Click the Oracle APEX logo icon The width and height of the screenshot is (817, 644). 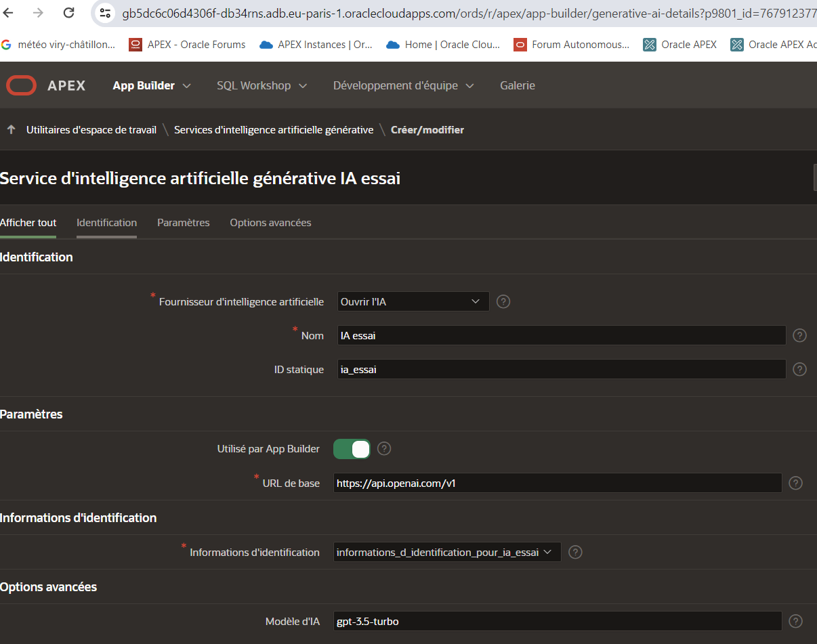coord(21,85)
